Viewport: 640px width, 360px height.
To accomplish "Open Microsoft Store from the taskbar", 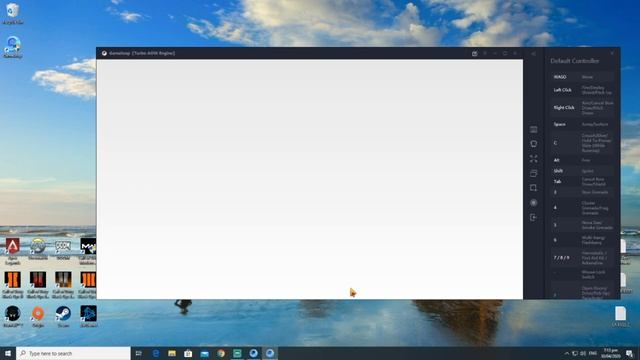I will (x=188, y=353).
